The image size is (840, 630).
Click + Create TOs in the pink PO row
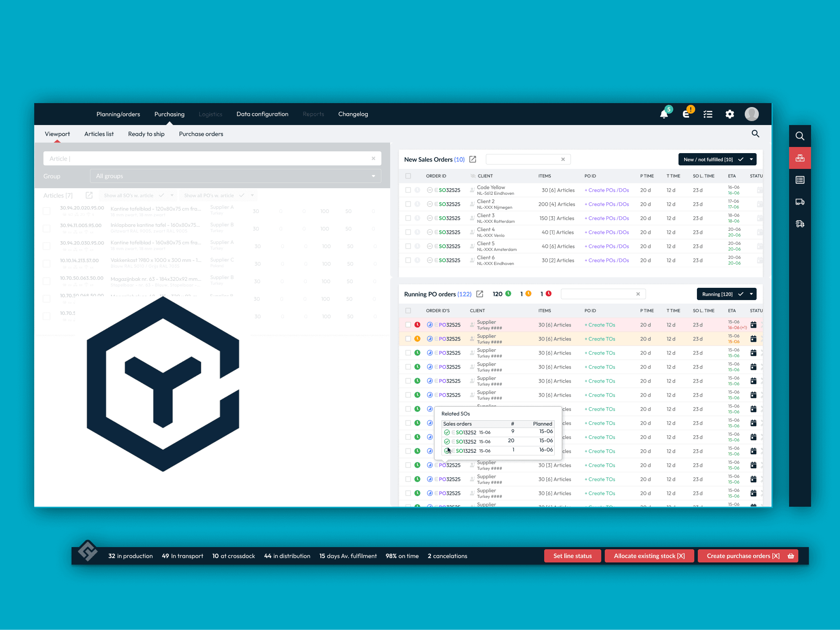[600, 325]
